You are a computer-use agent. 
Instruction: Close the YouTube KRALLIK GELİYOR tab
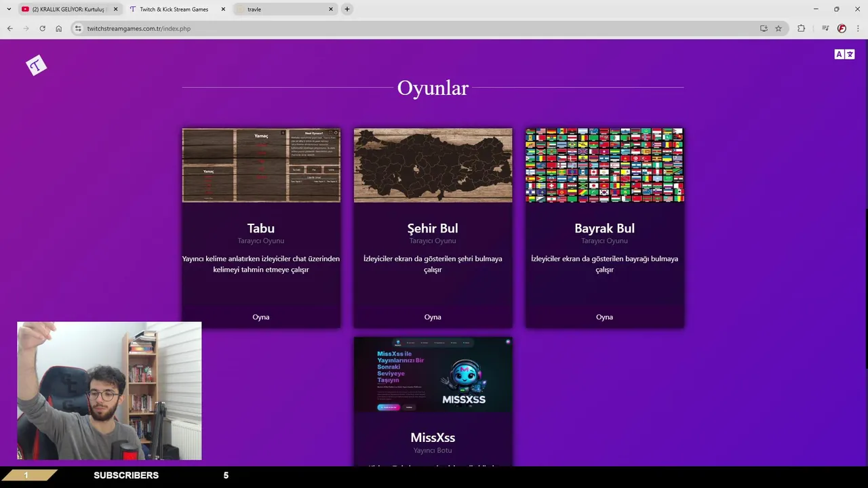115,9
